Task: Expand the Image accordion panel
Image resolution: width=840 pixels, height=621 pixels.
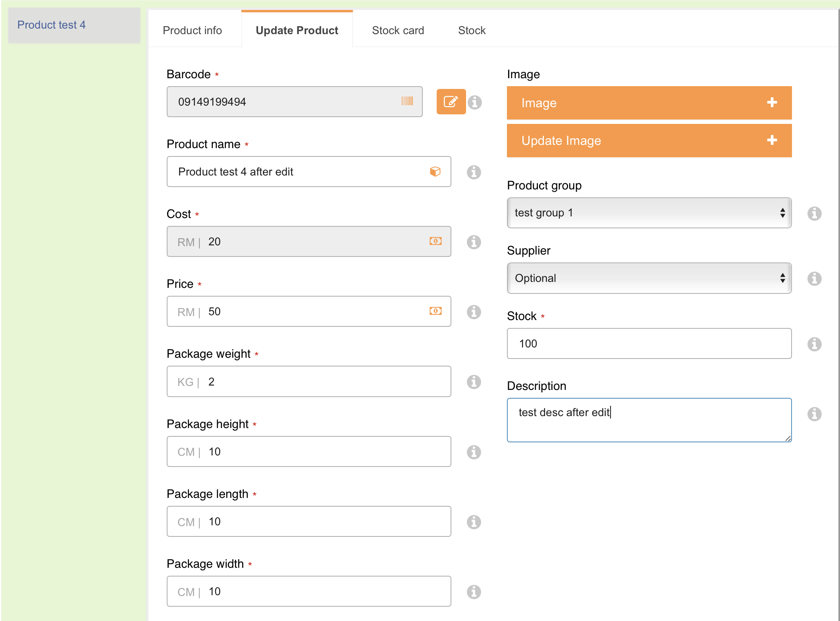Action: pos(649,103)
